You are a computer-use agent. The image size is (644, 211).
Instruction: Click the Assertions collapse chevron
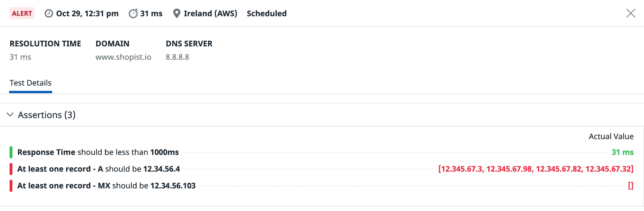tap(10, 115)
